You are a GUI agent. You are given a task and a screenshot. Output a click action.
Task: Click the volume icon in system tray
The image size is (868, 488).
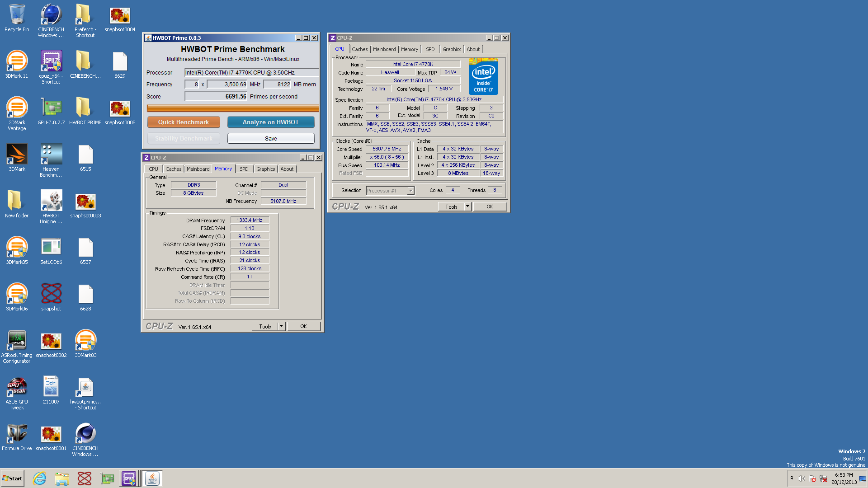point(801,479)
